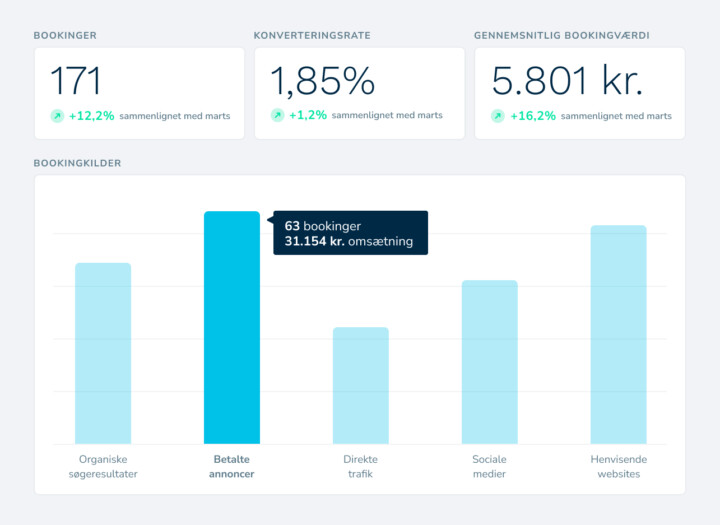Click the Direkte trafik axis label

coord(360,466)
